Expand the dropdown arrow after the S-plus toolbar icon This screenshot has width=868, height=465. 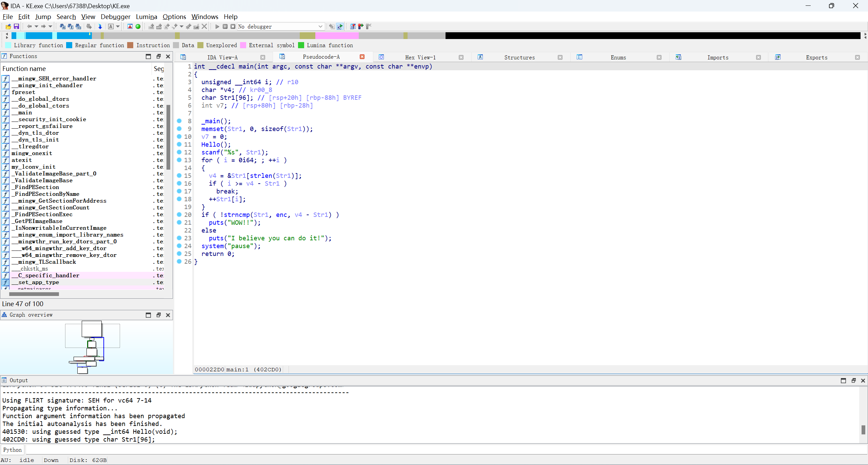click(x=181, y=26)
